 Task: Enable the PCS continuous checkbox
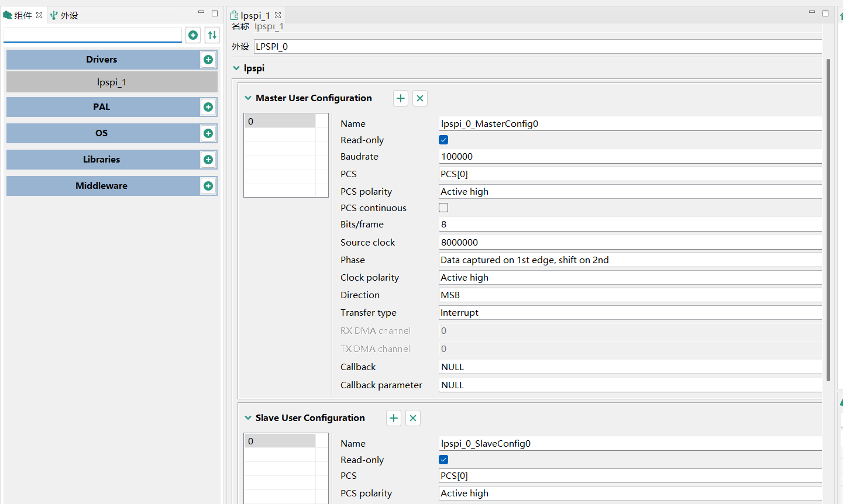click(443, 208)
